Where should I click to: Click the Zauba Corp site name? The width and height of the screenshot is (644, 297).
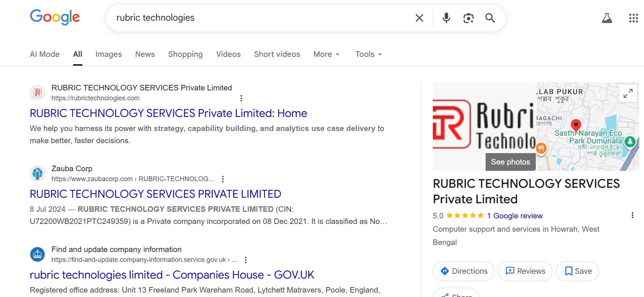pyautogui.click(x=72, y=169)
